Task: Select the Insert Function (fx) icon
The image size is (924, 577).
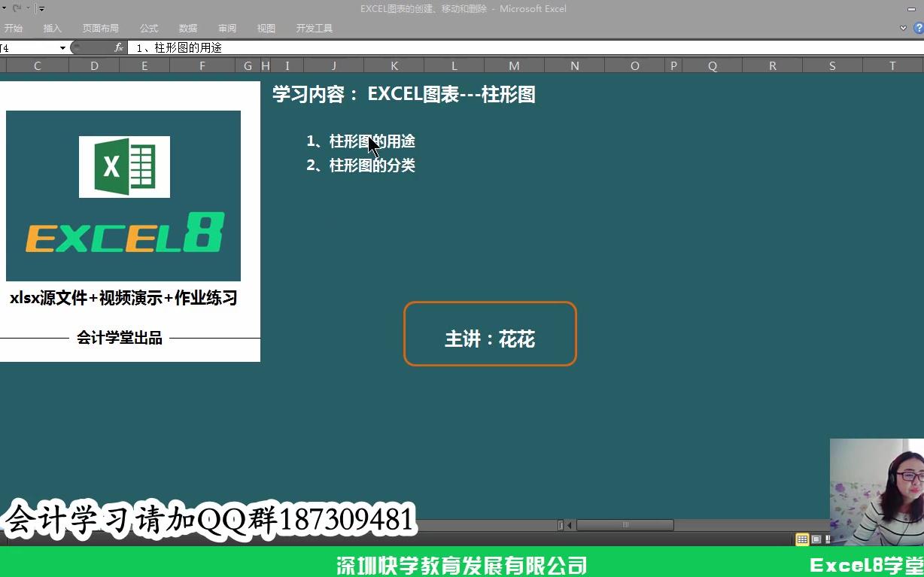Action: point(118,47)
